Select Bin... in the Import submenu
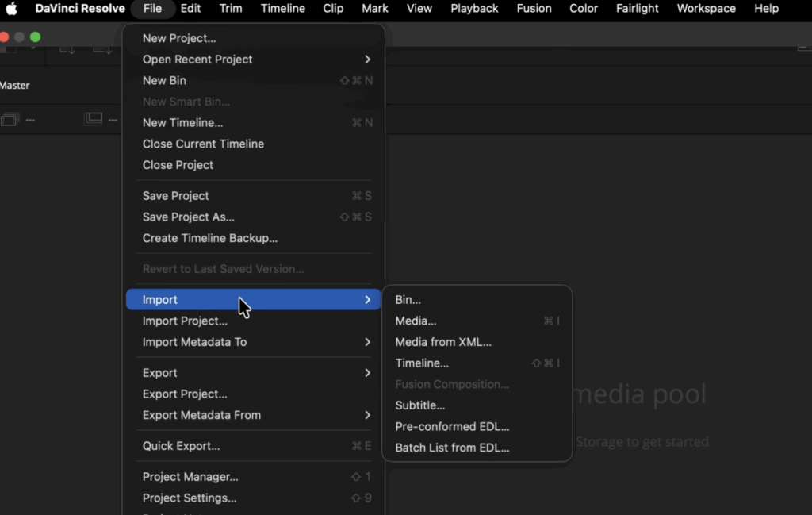This screenshot has height=515, width=812. tap(408, 300)
